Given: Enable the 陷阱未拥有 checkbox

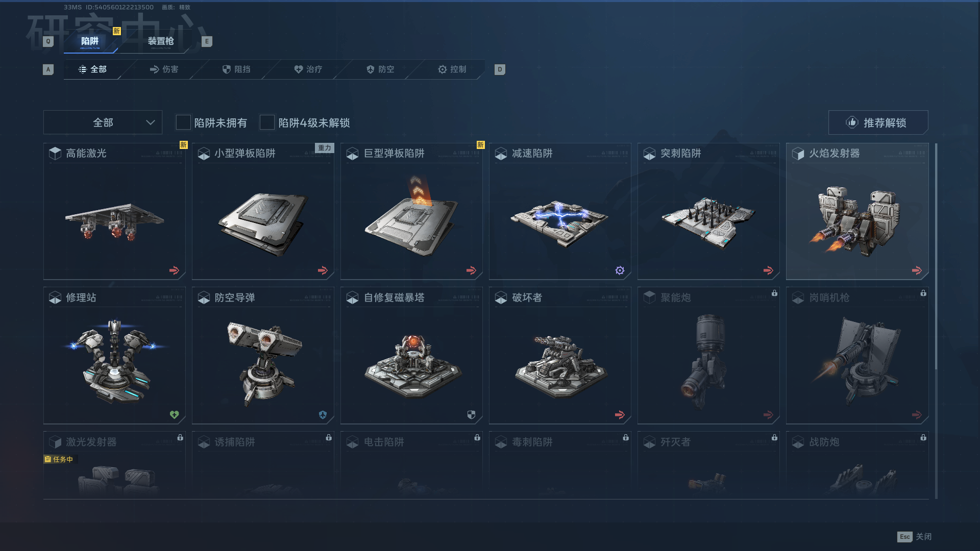Looking at the screenshot, I should 183,122.
